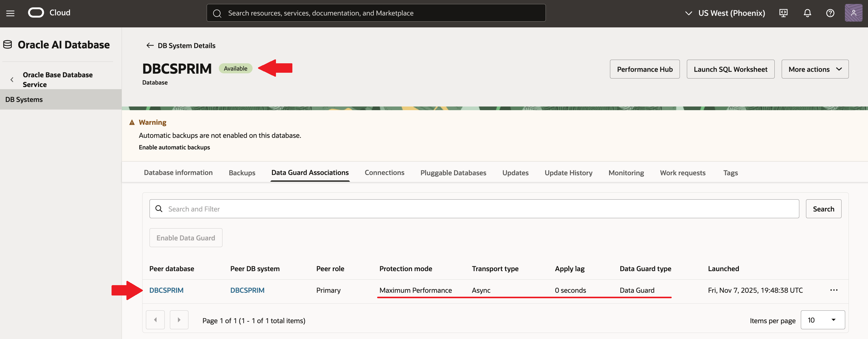This screenshot has height=339, width=868.
Task: Select DB Systems in the sidebar
Action: pos(24,100)
